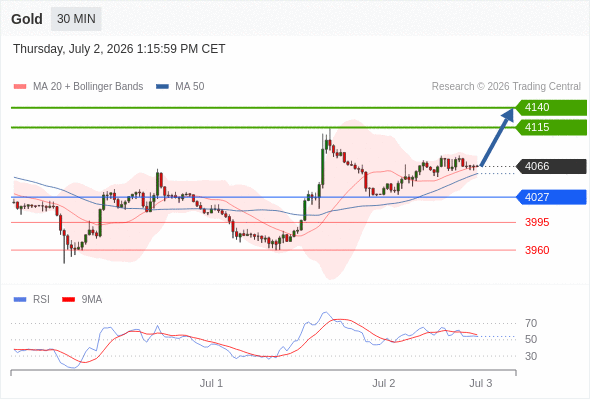The height and width of the screenshot is (400, 590).
Task: Click the red 3960 support label
Action: pos(537,250)
